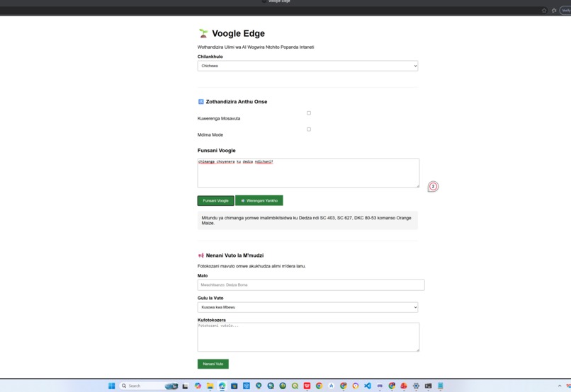Screen dimensions: 571x392
Task: Click the taskbar Search box
Action: click(x=149, y=386)
